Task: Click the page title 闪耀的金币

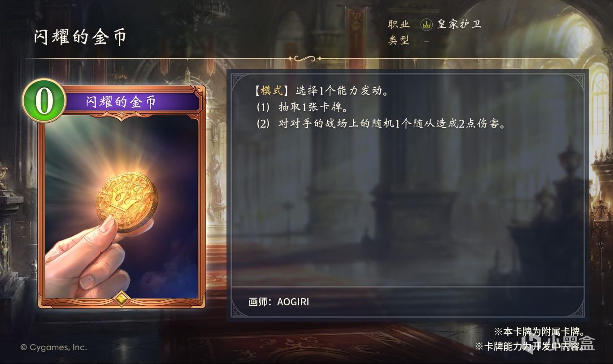Action: coord(80,37)
